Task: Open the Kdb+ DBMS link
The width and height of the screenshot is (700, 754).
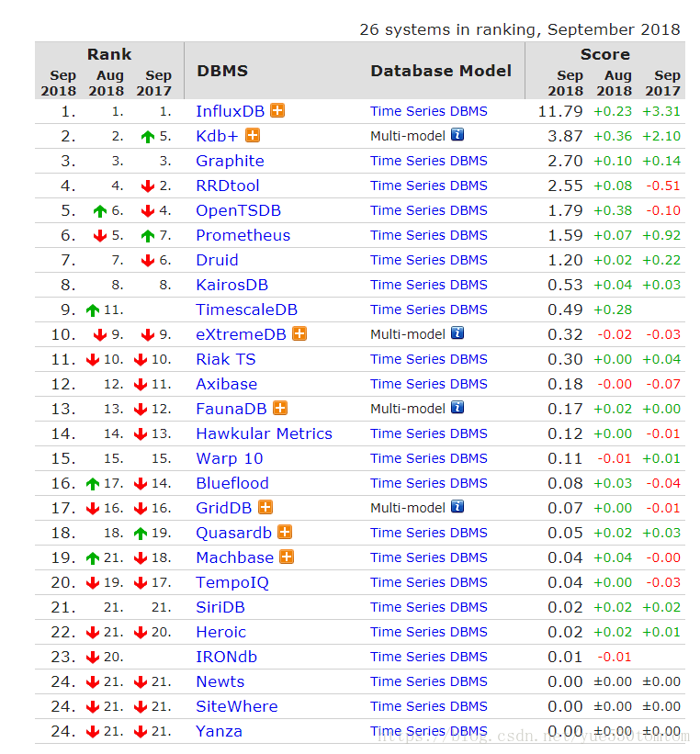Action: [x=217, y=136]
